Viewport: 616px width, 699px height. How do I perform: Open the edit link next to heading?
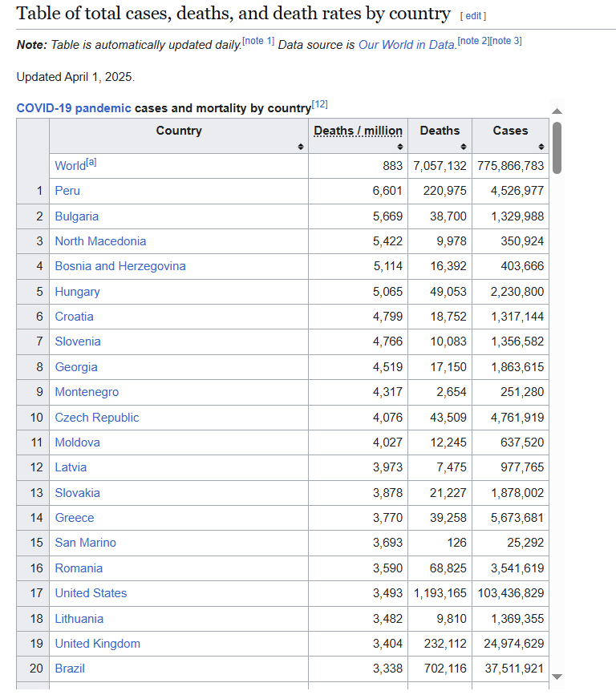[473, 16]
